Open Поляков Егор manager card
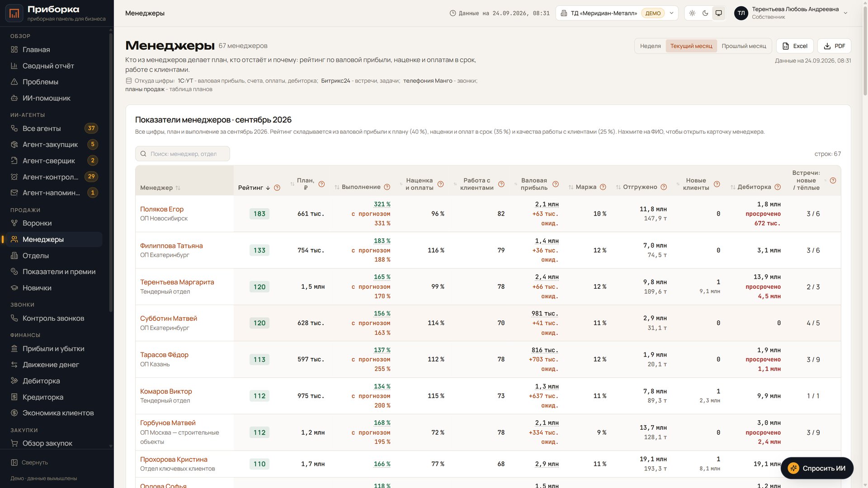 (x=162, y=209)
